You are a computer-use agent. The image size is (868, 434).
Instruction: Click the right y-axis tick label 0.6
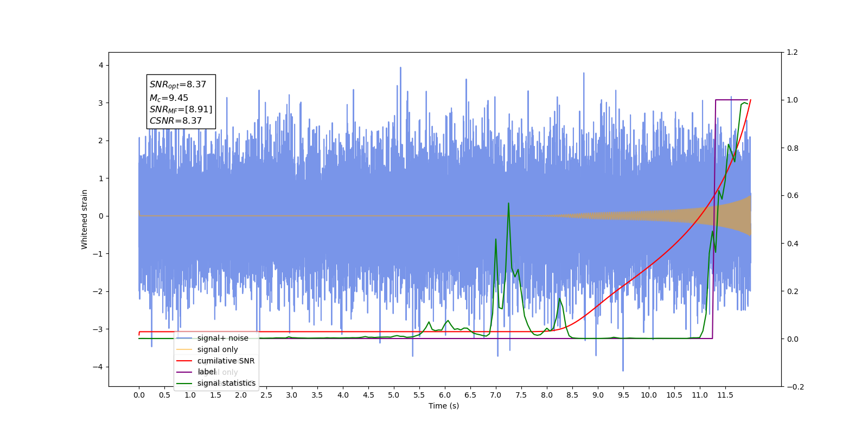point(792,195)
